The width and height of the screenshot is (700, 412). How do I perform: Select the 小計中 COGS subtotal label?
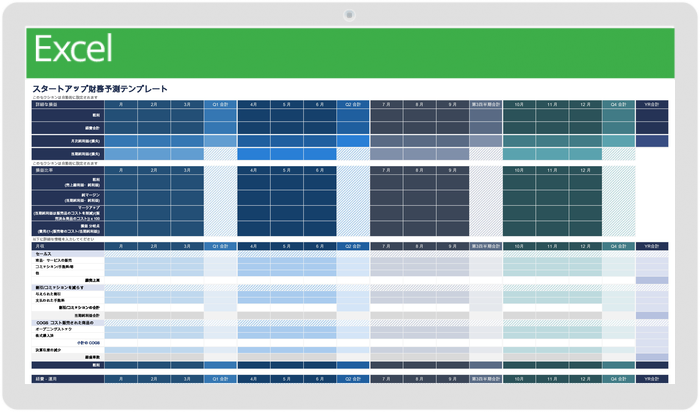[x=88, y=343]
